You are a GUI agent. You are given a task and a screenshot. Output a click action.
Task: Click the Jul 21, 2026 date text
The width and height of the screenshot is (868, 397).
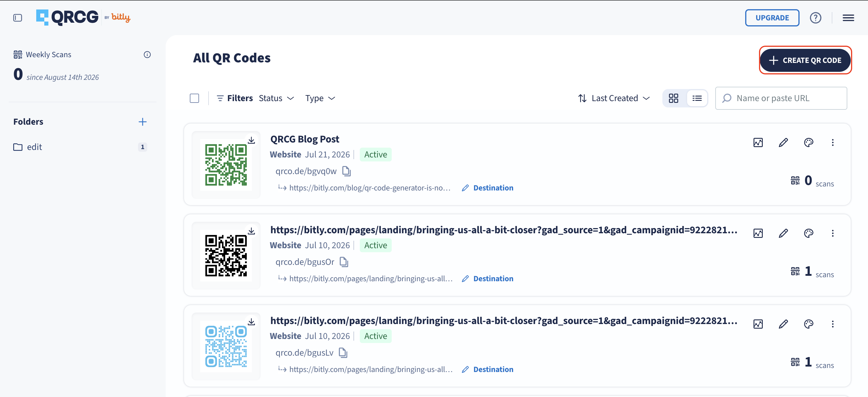point(327,155)
